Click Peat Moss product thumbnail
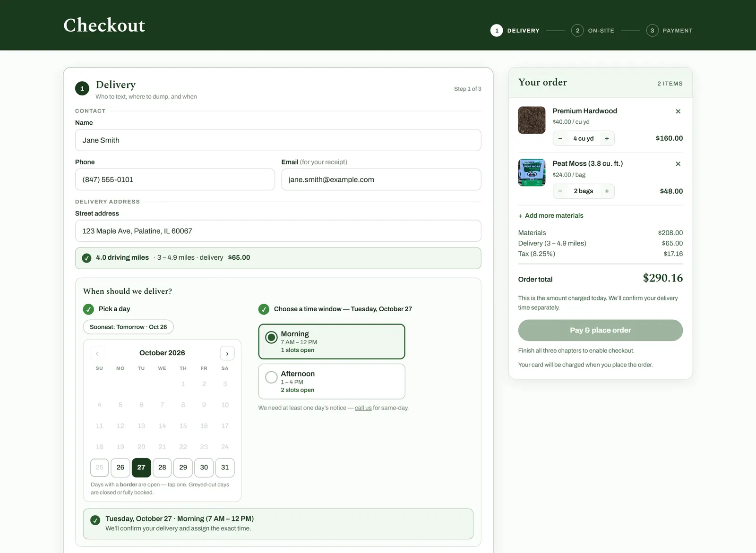756x553 pixels. pyautogui.click(x=532, y=172)
